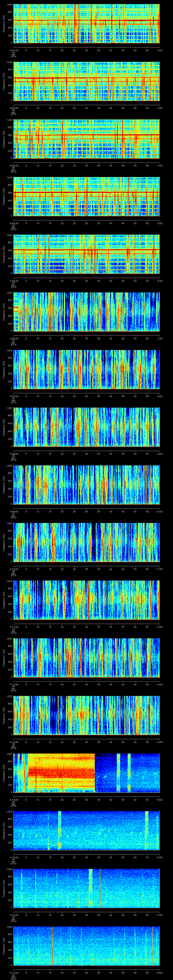Click the spectrogram panel starting at 4:16:00
Viewport: 173px width, 980px height.
click(x=86, y=889)
